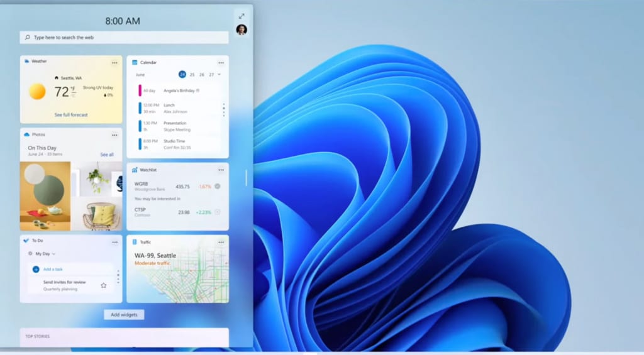Open the user profile avatar

click(241, 30)
